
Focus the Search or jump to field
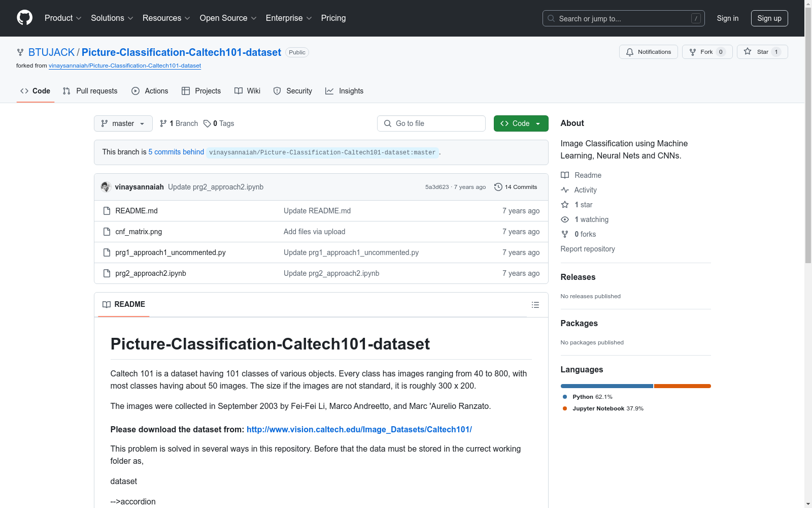pos(624,18)
